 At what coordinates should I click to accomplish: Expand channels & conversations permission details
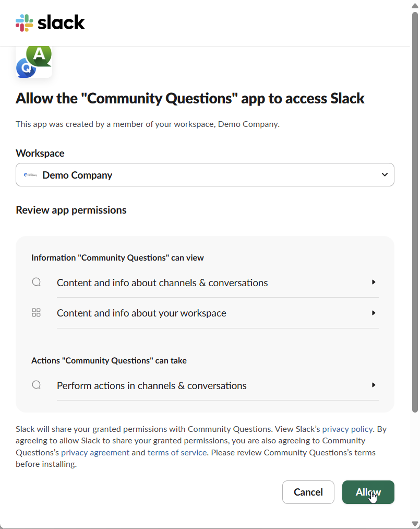(374, 282)
